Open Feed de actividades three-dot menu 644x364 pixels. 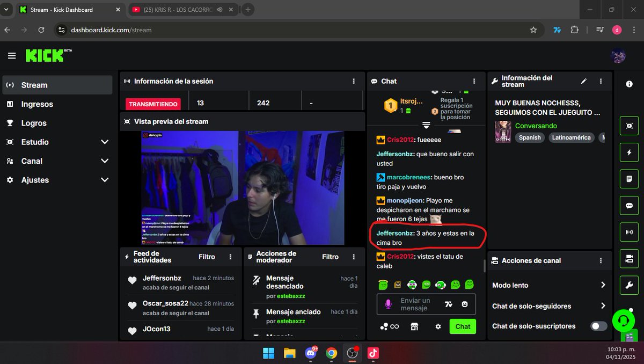(x=231, y=257)
